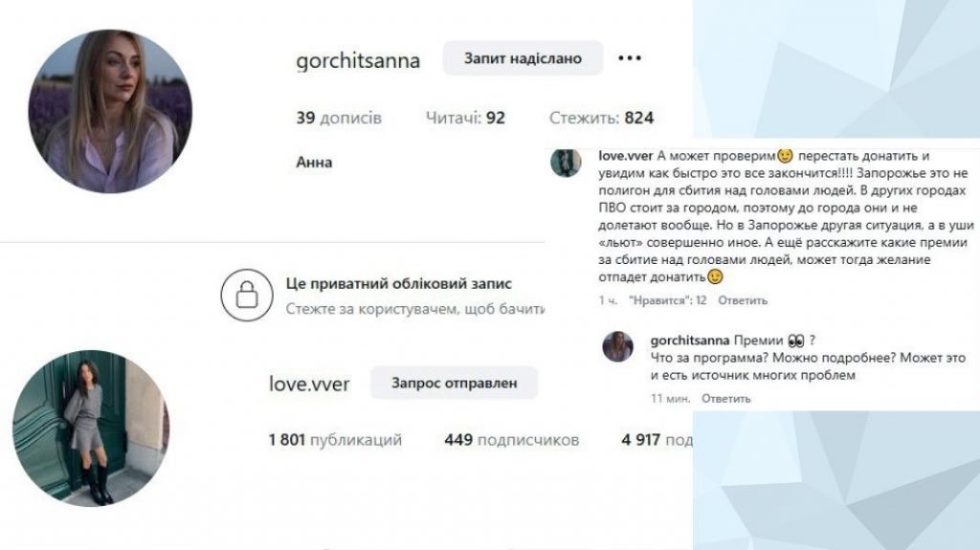This screenshot has height=550, width=980.
Task: Open the "Стежить: 824" following list
Action: click(601, 118)
